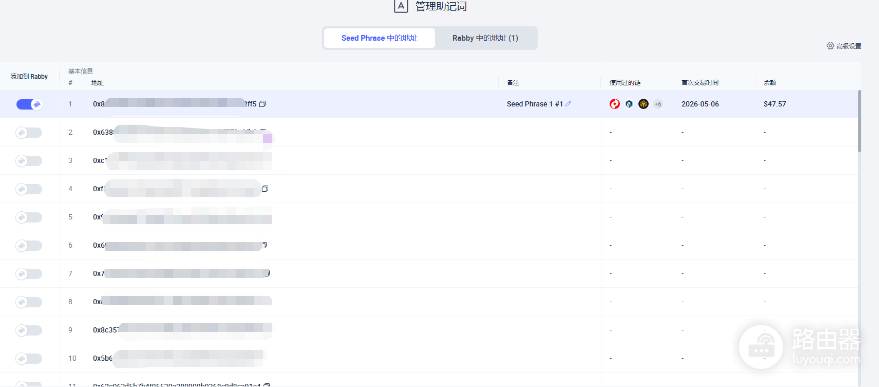Screen dimensions: 879x387
Task: Click the vertical scrollbar of the address table
Action: [x=859, y=121]
